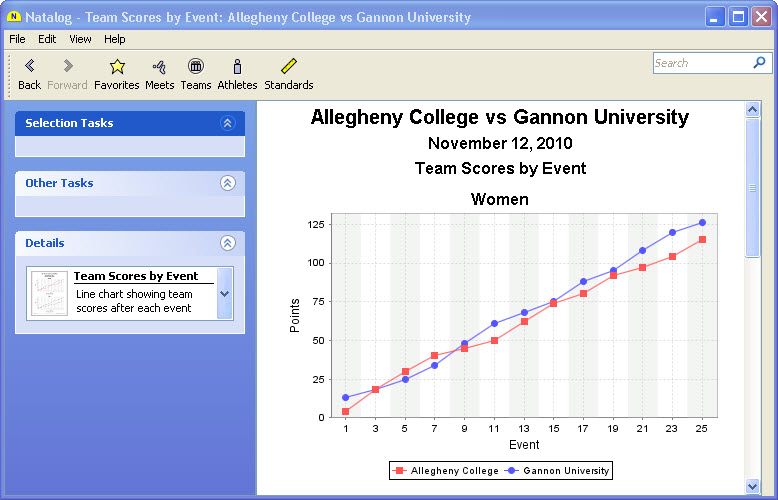The width and height of the screenshot is (778, 500).
Task: Open the File menu
Action: (17, 39)
